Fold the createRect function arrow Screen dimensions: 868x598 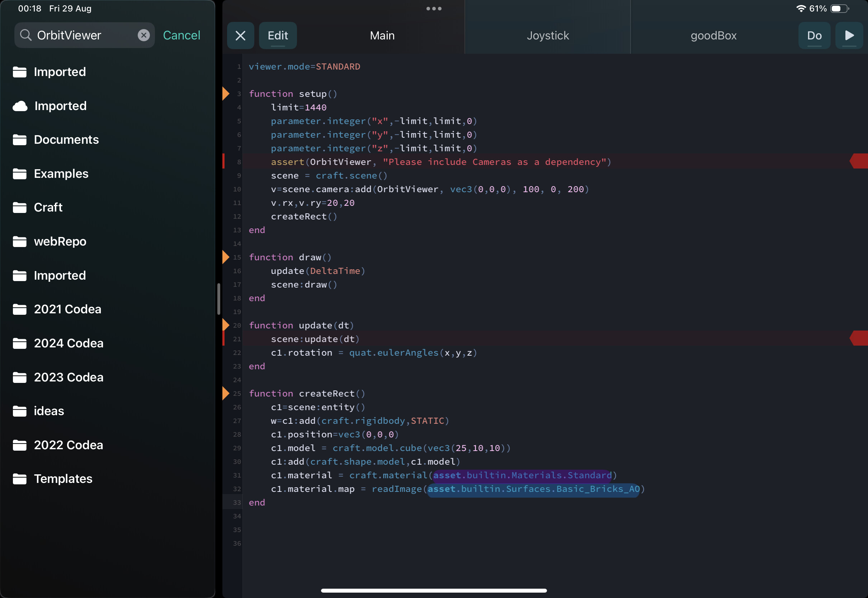pyautogui.click(x=226, y=393)
